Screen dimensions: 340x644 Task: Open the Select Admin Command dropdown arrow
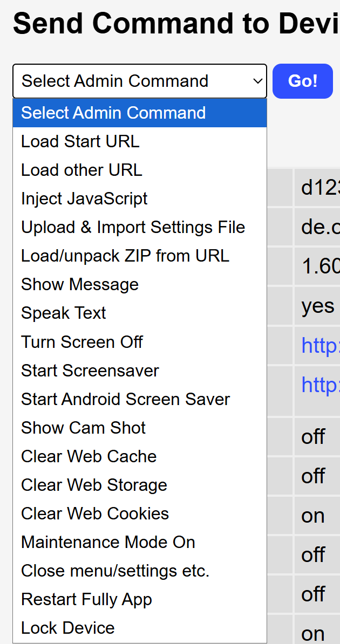(257, 81)
